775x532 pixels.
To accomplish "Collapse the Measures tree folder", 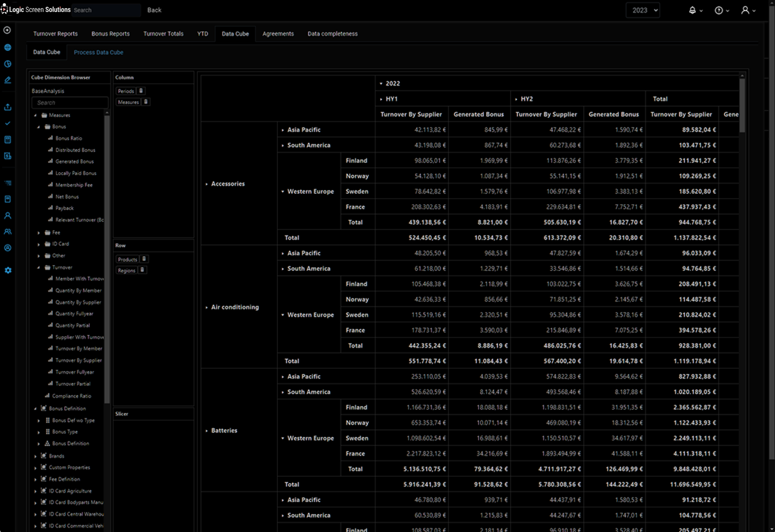I will (36, 116).
